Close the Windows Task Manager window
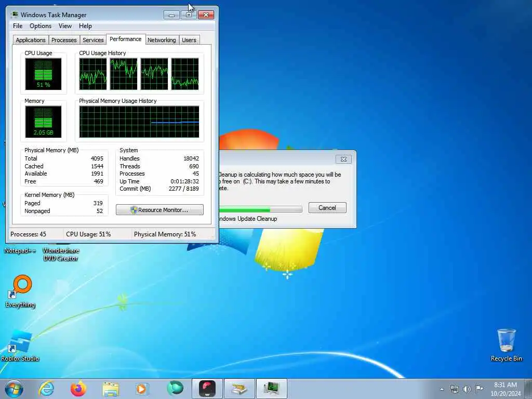532x399 pixels. [x=206, y=15]
